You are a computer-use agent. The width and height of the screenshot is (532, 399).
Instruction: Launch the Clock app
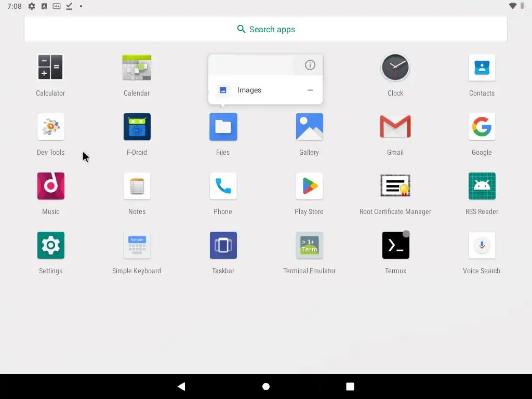(x=395, y=67)
